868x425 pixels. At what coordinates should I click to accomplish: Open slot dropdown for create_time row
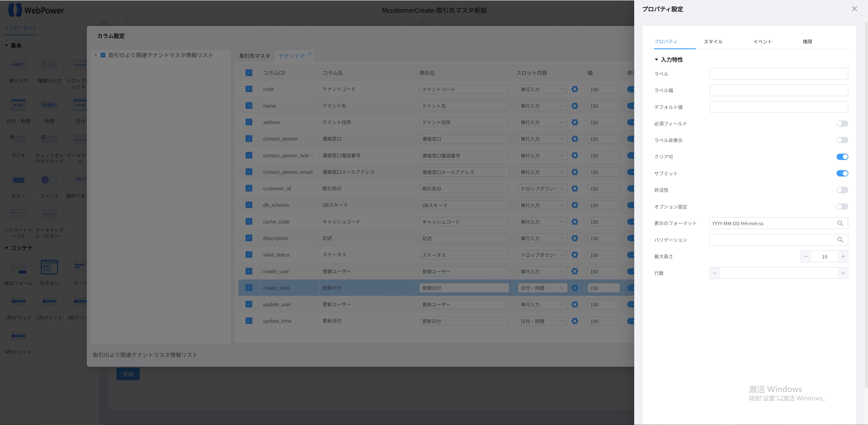[542, 288]
